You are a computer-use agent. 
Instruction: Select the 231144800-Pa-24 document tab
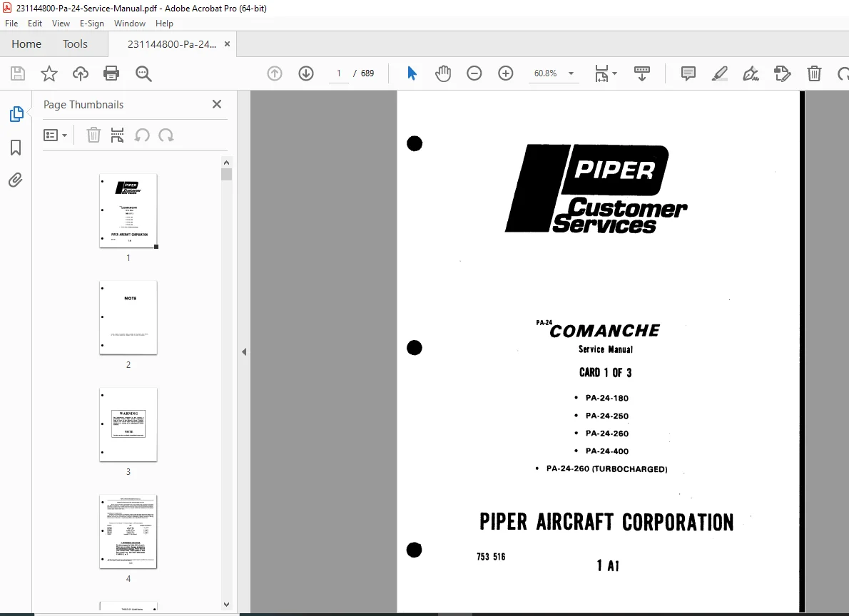pos(172,44)
